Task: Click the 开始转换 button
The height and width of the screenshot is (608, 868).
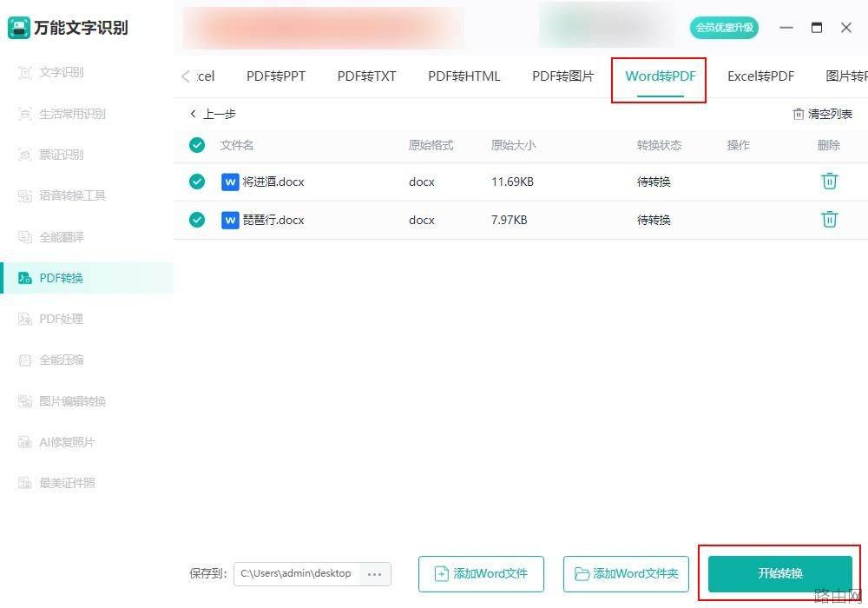Action: (779, 573)
